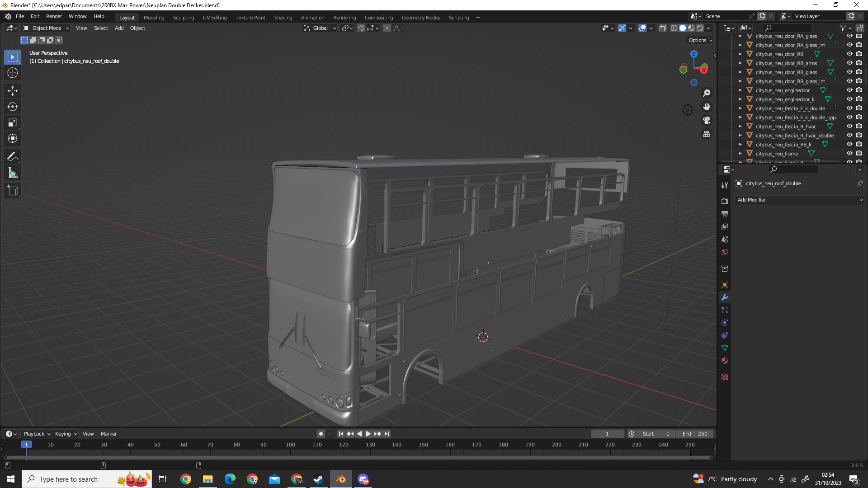Open Material properties tab
The width and height of the screenshot is (868, 488).
(x=725, y=361)
